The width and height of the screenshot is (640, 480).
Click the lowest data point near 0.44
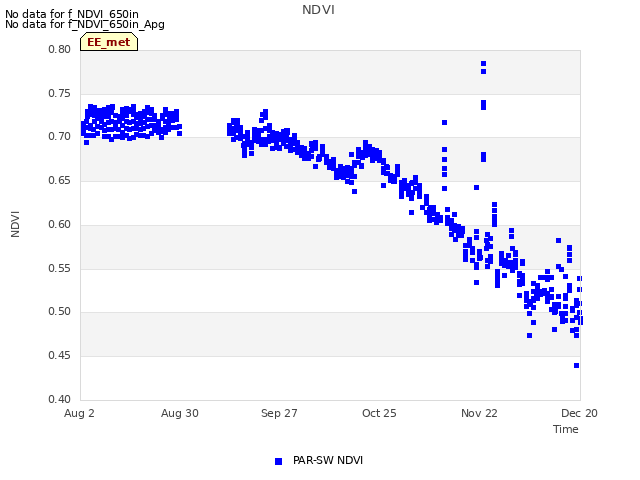(x=576, y=366)
